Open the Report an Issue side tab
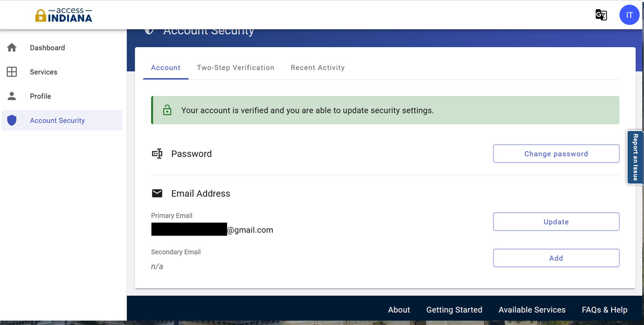This screenshot has width=644, height=325. [x=635, y=158]
